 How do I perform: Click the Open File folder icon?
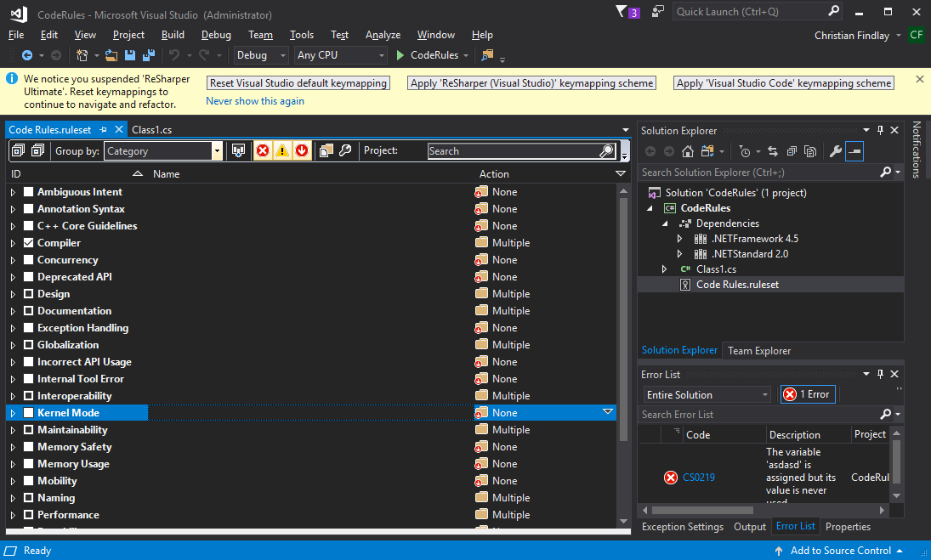click(111, 55)
